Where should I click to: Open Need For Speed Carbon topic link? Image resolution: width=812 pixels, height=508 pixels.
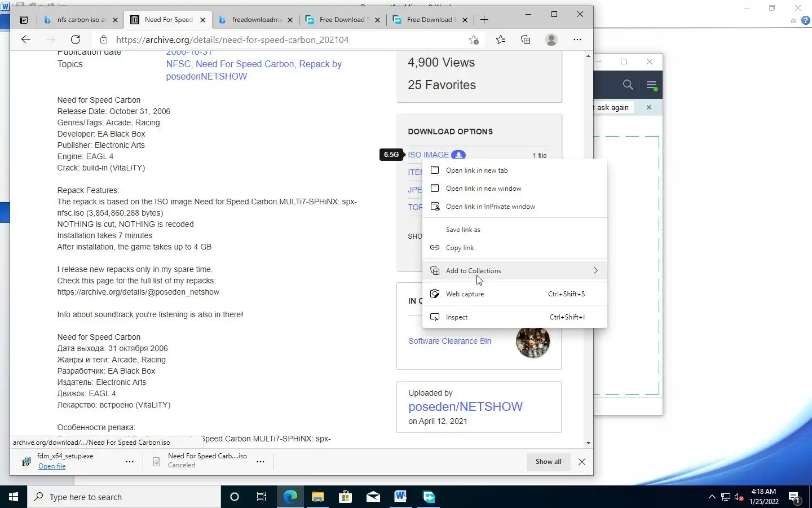click(245, 64)
